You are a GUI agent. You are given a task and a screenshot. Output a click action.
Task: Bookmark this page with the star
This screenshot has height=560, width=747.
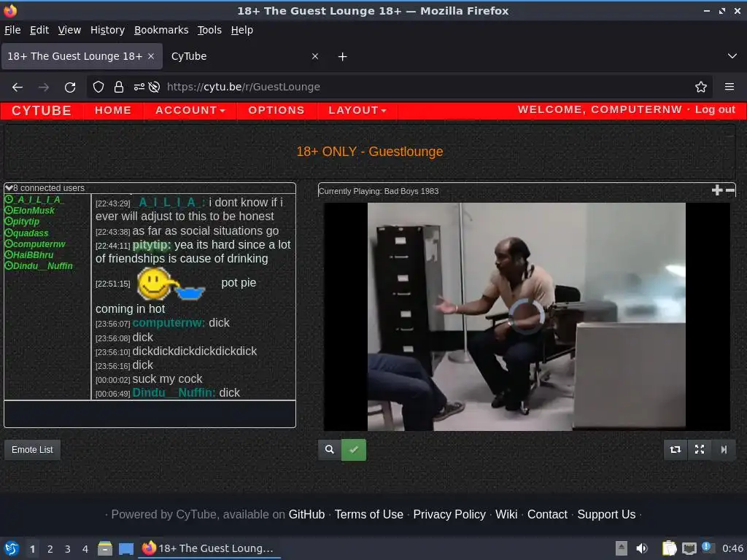click(701, 87)
